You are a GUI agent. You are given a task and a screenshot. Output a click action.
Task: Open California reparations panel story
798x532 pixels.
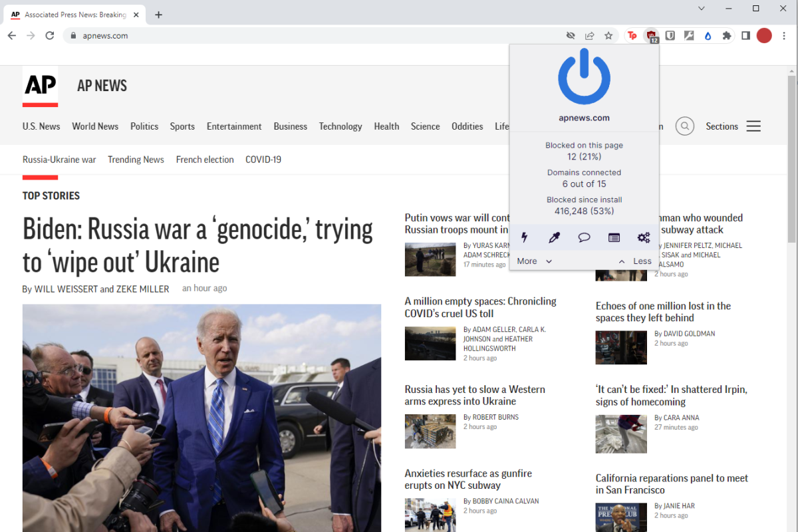click(672, 484)
